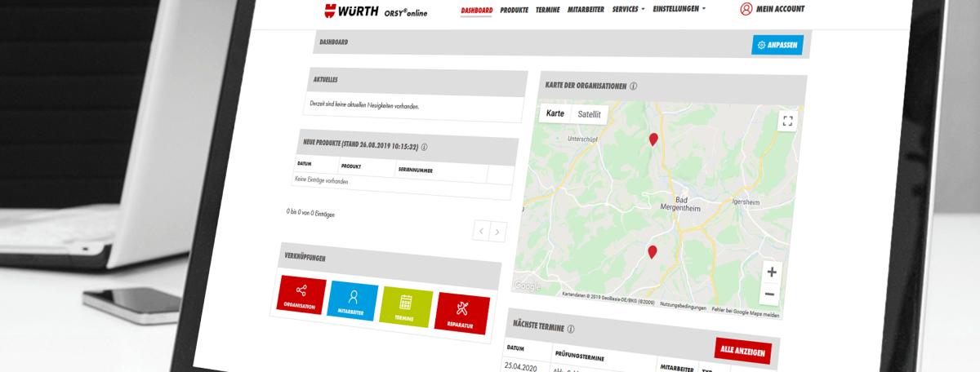The height and width of the screenshot is (372, 980).
Task: Click info icon beside Nächste Termine
Action: point(571,330)
